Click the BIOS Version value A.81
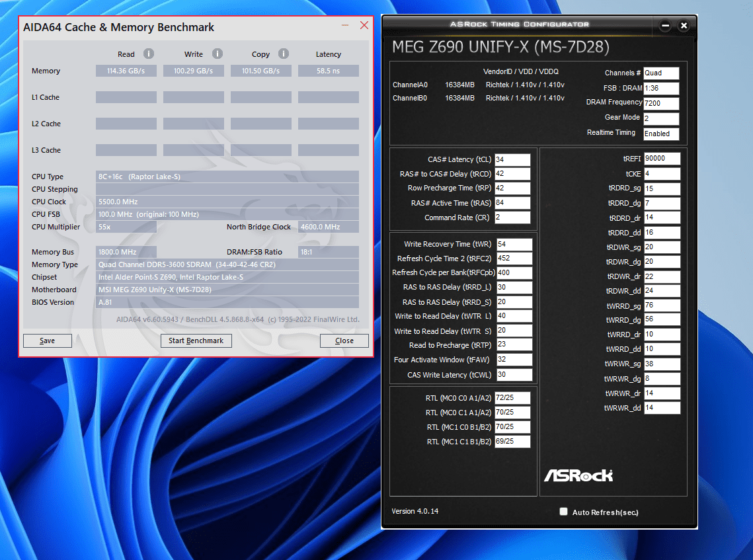Screen dimensions: 753x560 (227, 302)
